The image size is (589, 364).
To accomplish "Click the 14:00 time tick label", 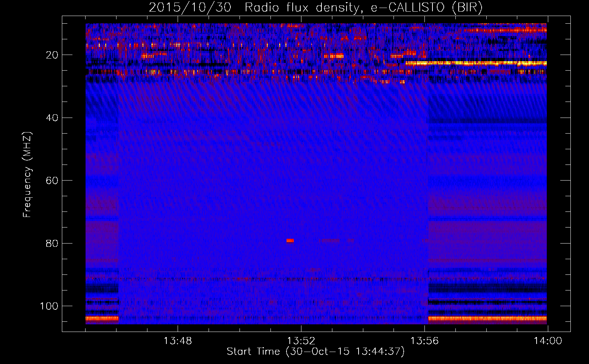I will tap(548, 341).
